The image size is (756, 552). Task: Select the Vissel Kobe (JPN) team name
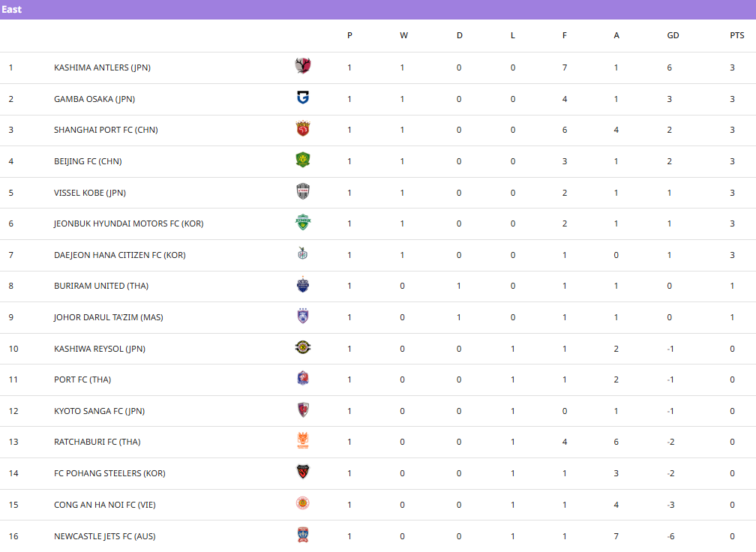(x=90, y=193)
